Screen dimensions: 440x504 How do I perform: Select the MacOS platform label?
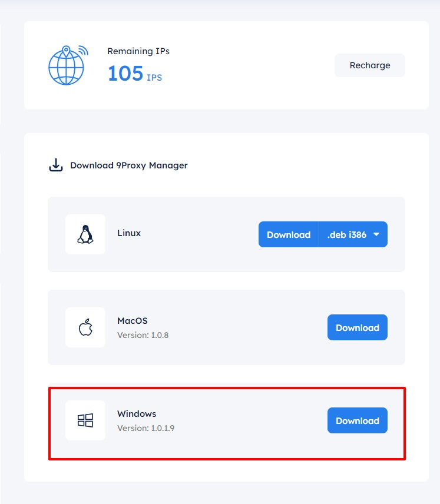(133, 321)
